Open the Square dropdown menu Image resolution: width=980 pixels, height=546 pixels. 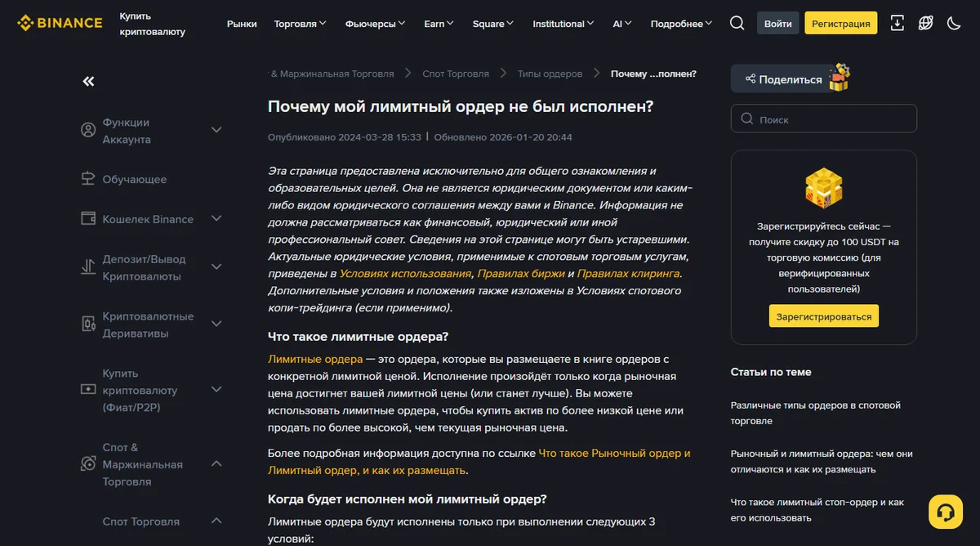pyautogui.click(x=492, y=24)
